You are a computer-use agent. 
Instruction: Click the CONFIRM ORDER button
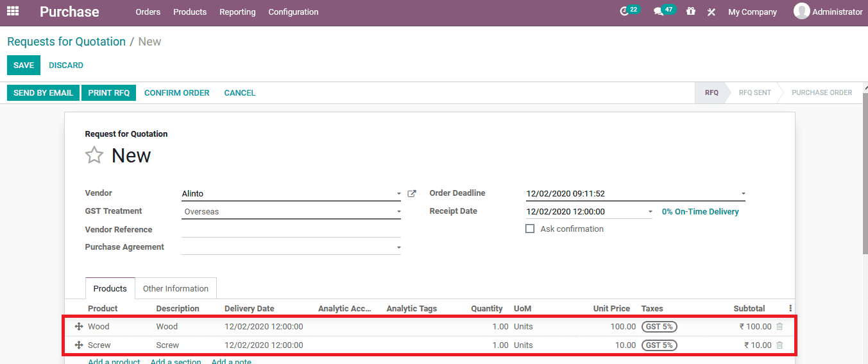coord(177,93)
